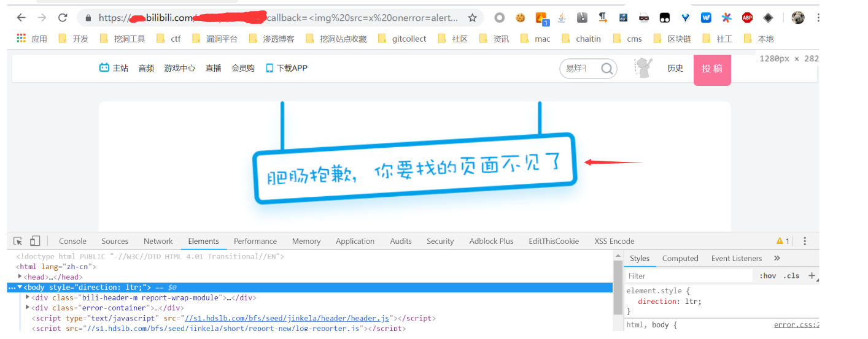Click the Java coffee cup extension icon

point(561,18)
